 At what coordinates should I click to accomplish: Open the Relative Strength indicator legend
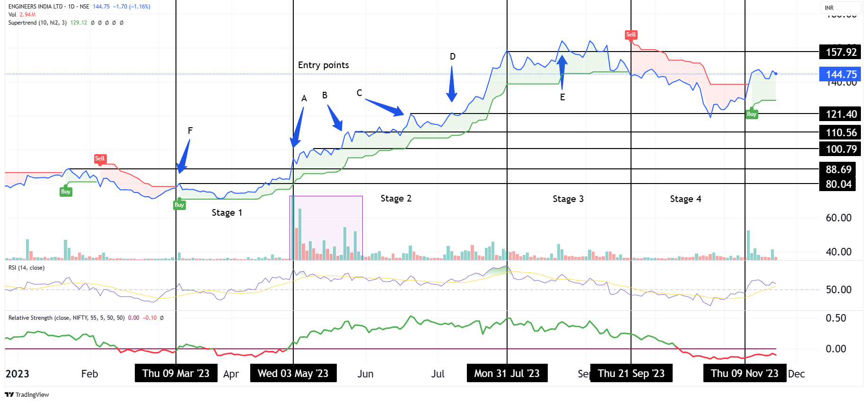pos(66,318)
